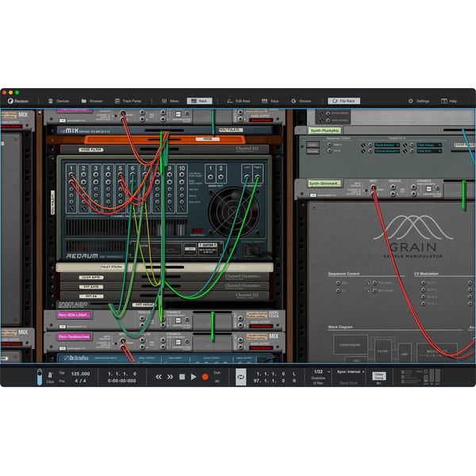The image size is (476, 476).
Task: Toggle metronome Pre-count
Action: [x=62, y=381]
